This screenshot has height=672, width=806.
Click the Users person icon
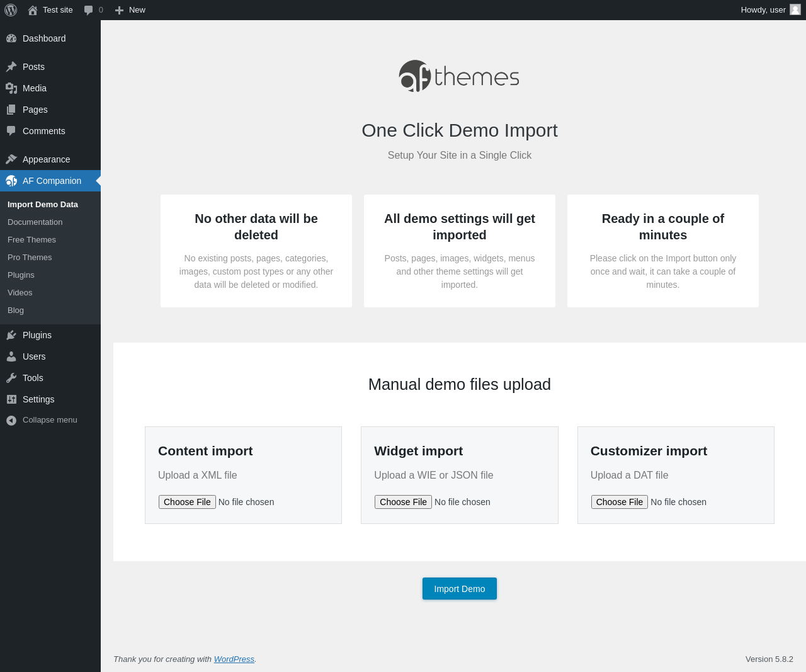[11, 356]
